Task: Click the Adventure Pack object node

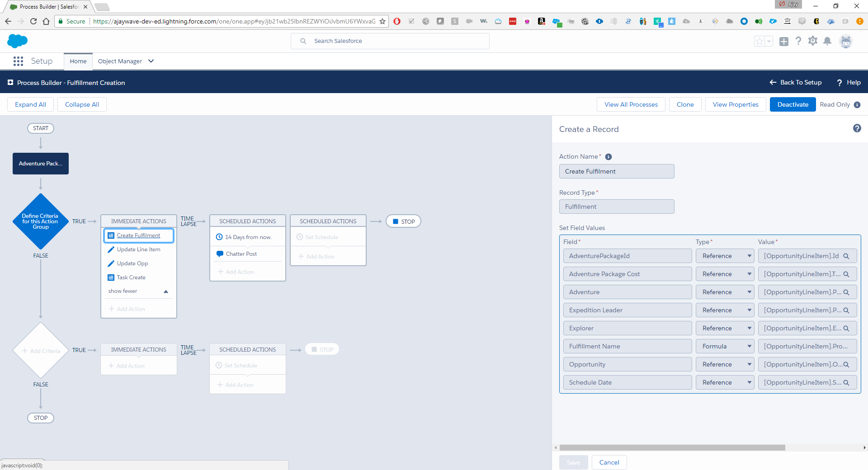Action: tap(41, 164)
